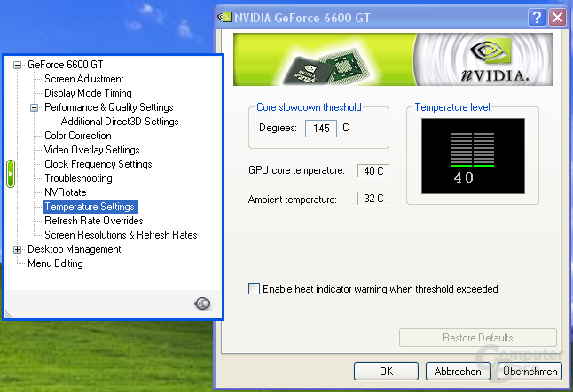
Task: Click the green flyout menu arrow handle
Action: 11,174
